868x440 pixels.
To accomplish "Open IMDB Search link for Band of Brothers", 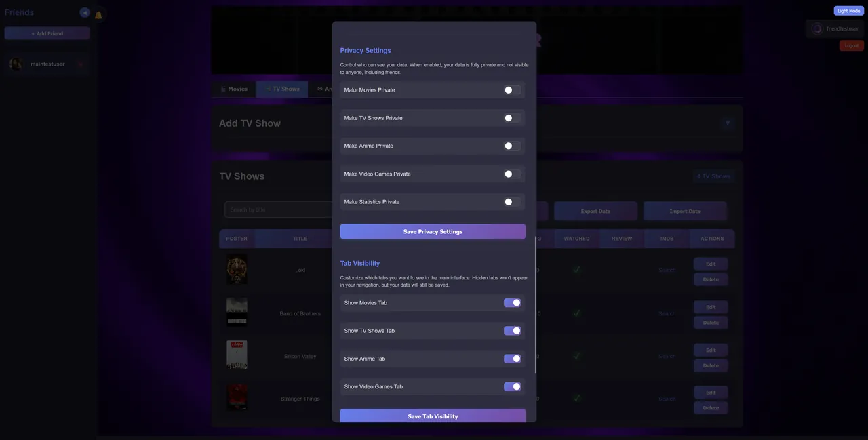I will tap(667, 313).
